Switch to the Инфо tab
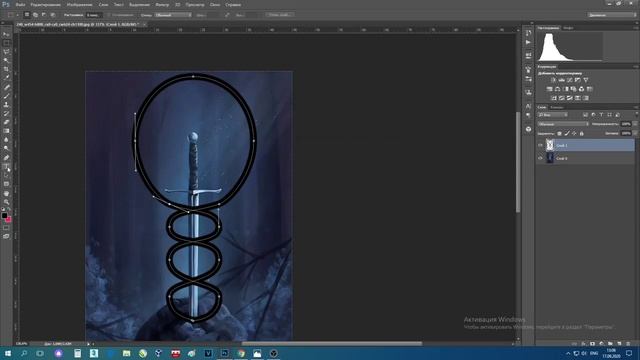Viewport: 640px width, 360px height. 568,28
